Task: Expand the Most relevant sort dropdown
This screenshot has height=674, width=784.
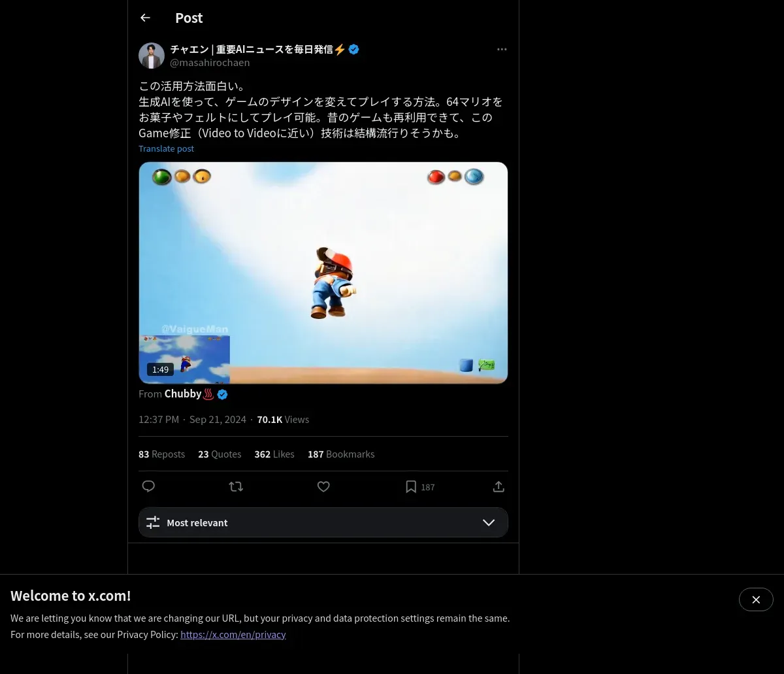Action: coord(323,522)
